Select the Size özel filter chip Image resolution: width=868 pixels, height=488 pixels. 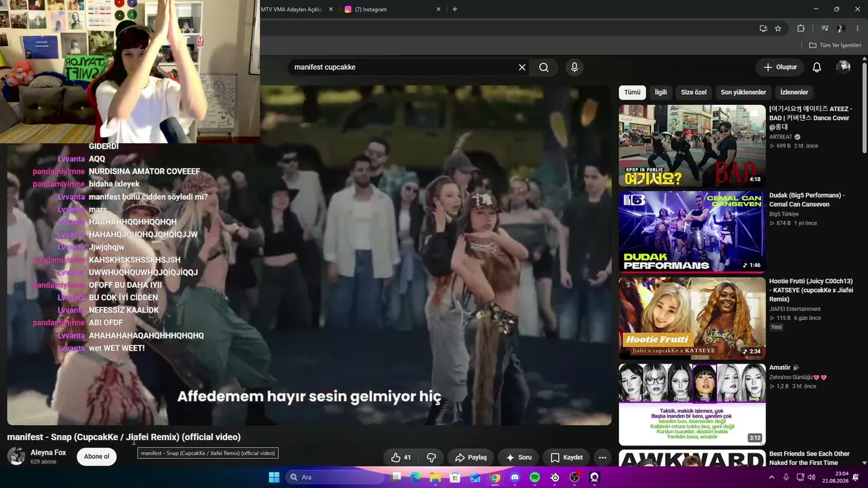tap(694, 92)
